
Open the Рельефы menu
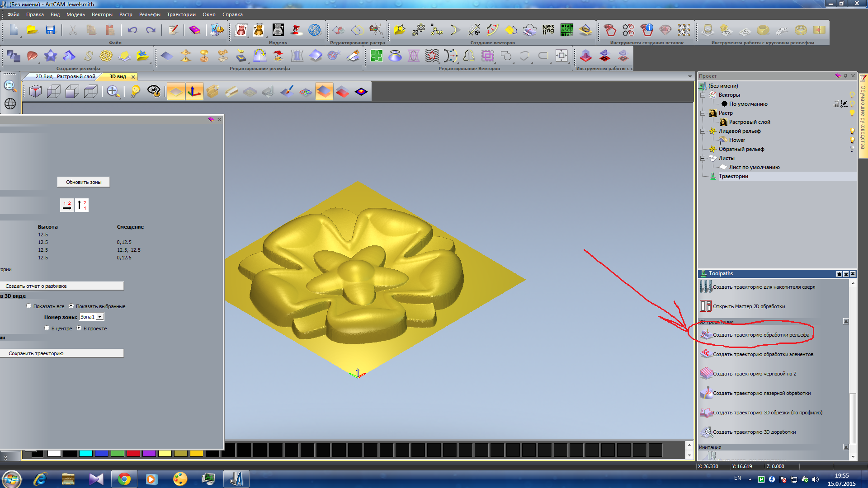click(149, 14)
